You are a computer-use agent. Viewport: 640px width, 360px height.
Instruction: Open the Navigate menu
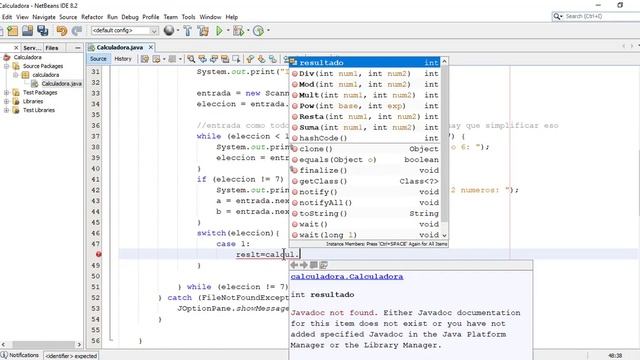[x=44, y=17]
